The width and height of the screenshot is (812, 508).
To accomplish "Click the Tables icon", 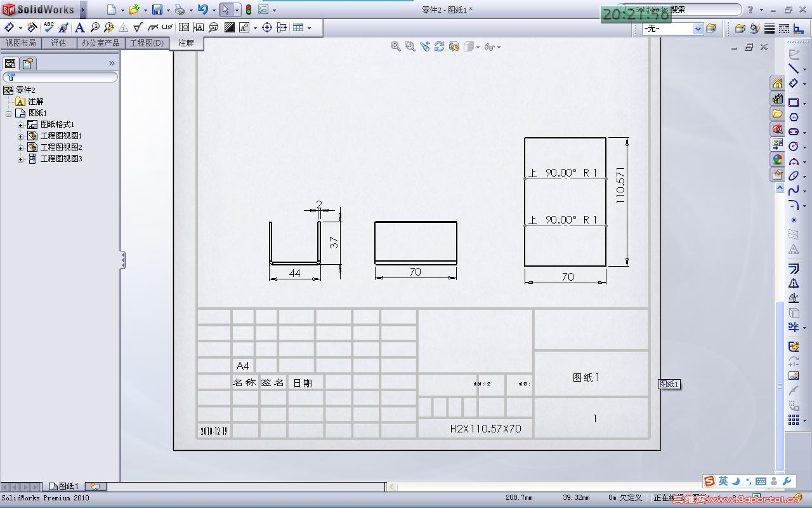I will tap(298, 27).
